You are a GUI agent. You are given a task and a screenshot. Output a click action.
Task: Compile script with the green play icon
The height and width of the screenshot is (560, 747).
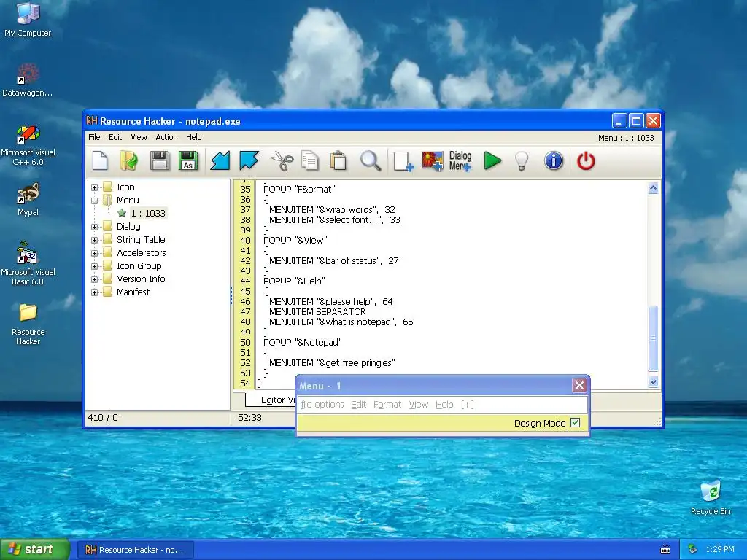492,161
